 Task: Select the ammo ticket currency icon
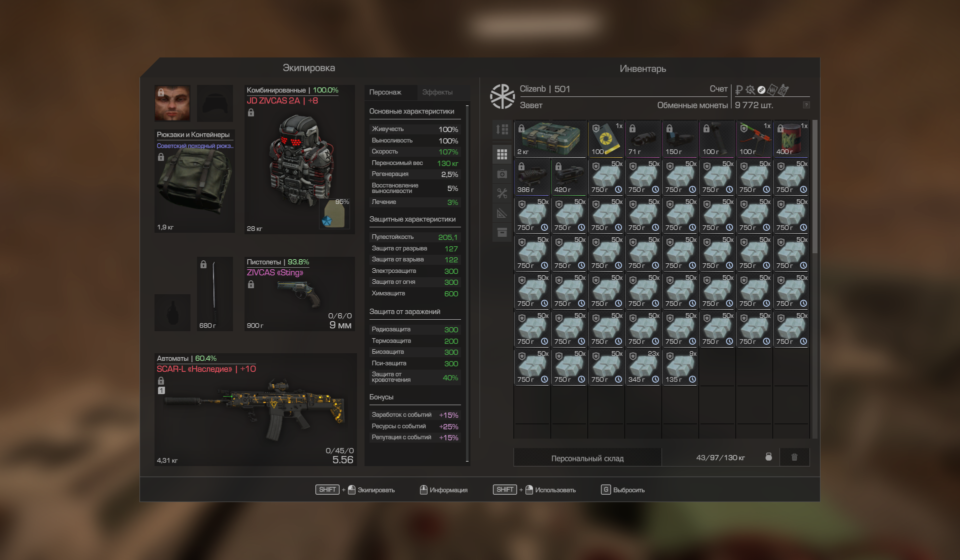[x=772, y=89]
